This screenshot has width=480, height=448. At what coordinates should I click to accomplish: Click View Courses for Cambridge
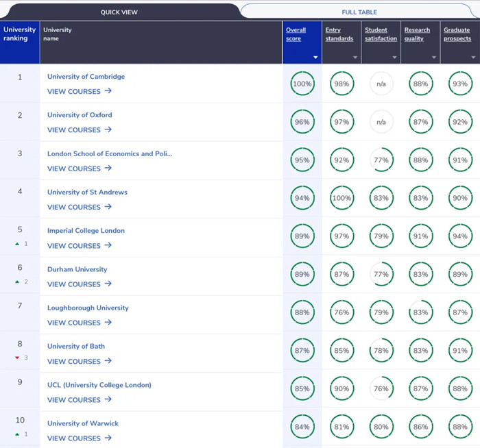pyautogui.click(x=80, y=91)
